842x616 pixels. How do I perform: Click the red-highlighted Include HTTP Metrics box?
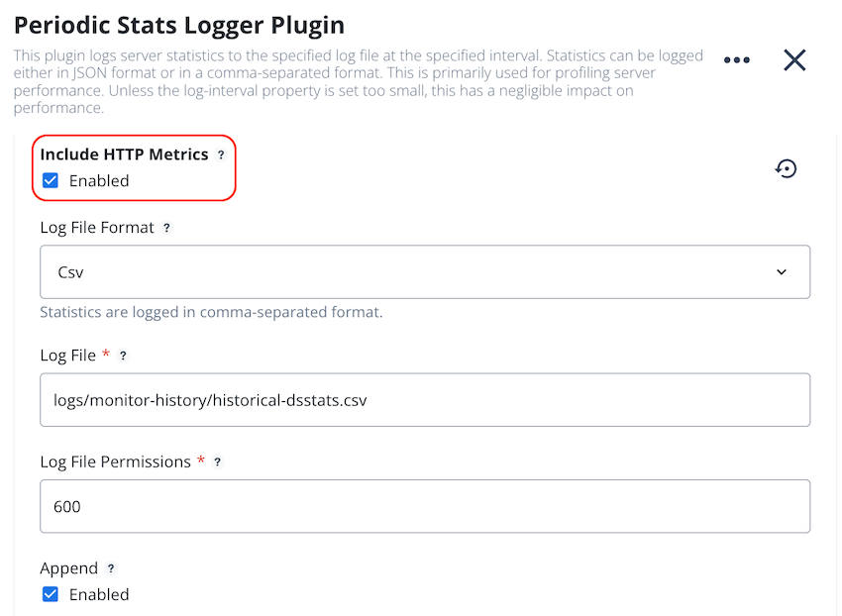134,167
